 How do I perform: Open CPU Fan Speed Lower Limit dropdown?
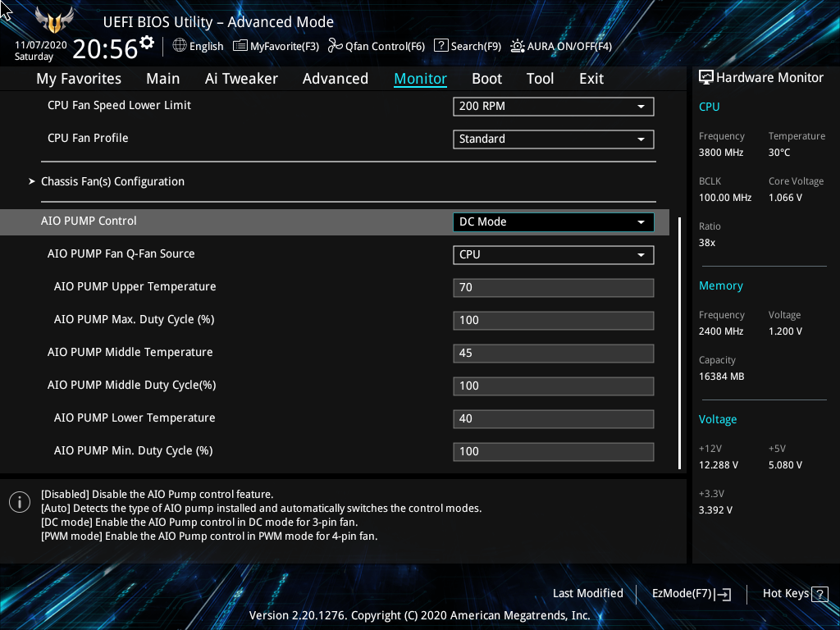[x=554, y=106]
